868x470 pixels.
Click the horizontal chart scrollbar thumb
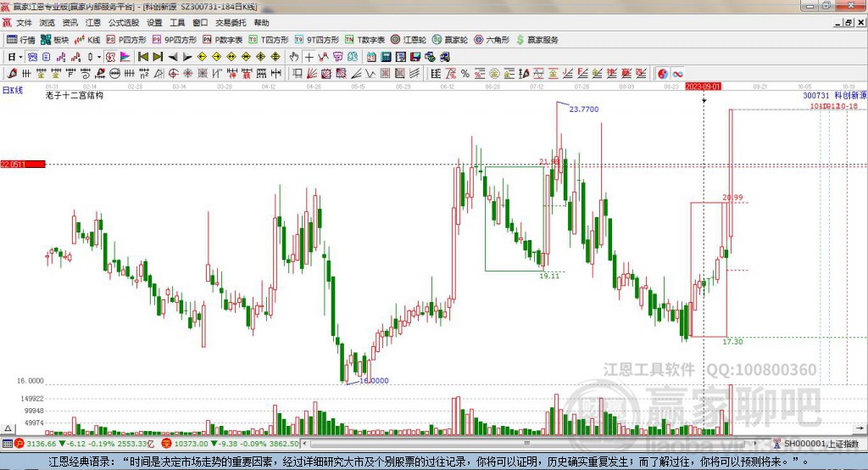(x=526, y=444)
